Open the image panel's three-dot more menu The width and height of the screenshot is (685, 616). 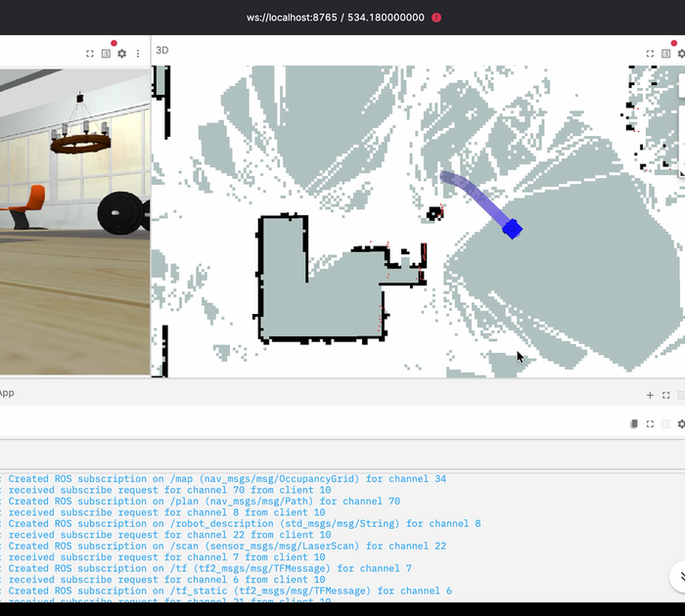pyautogui.click(x=138, y=54)
